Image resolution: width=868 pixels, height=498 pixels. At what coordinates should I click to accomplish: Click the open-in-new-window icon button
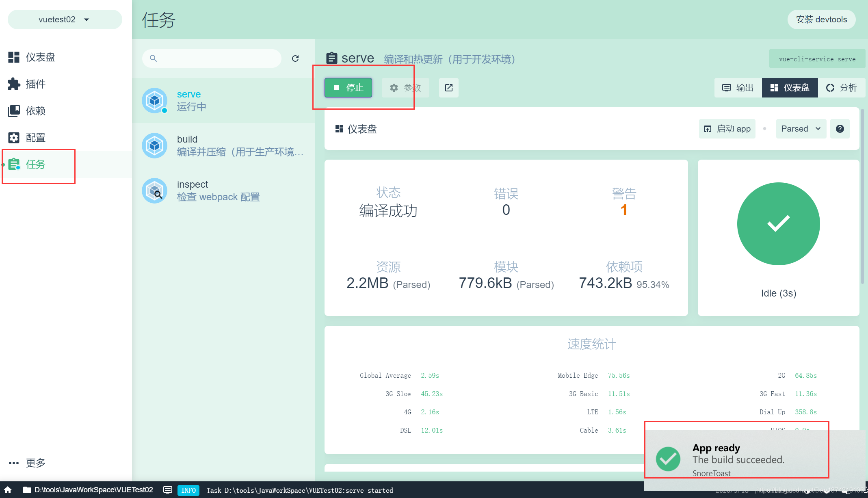pos(449,88)
